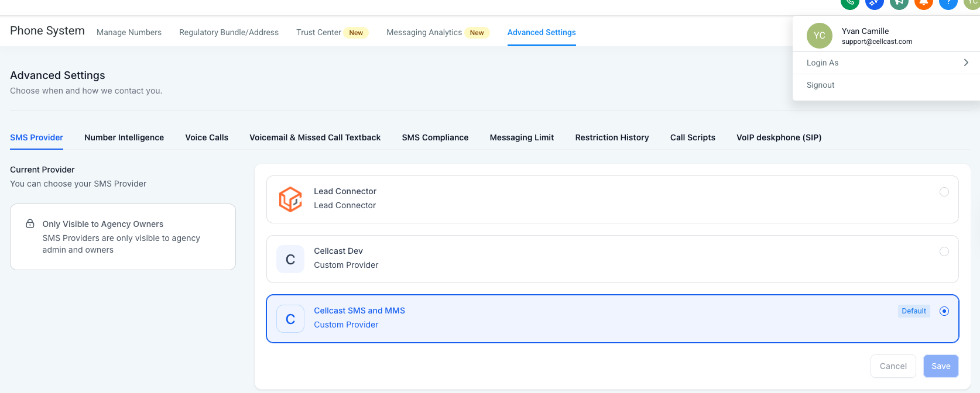Click Signout in the profile menu
The width and height of the screenshot is (980, 393).
820,85
